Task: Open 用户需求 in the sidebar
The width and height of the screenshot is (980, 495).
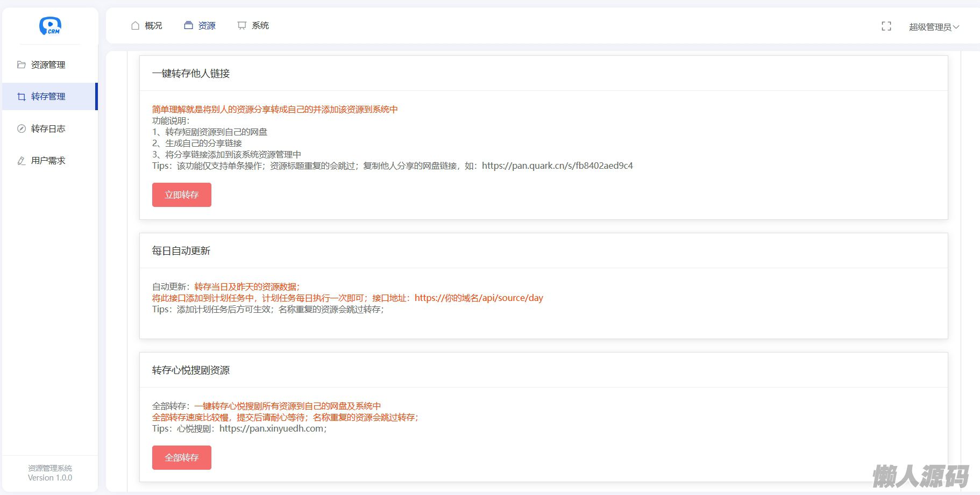Action: 48,161
